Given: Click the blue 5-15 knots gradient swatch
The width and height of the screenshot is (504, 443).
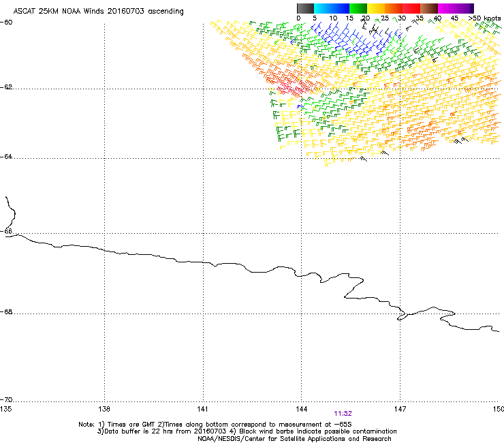Looking at the screenshot, I should (x=332, y=8).
